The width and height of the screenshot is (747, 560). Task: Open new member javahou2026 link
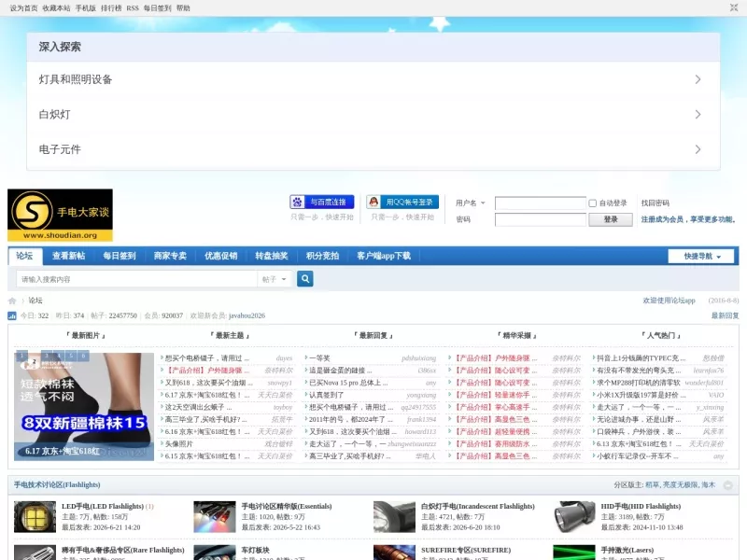coord(247,315)
